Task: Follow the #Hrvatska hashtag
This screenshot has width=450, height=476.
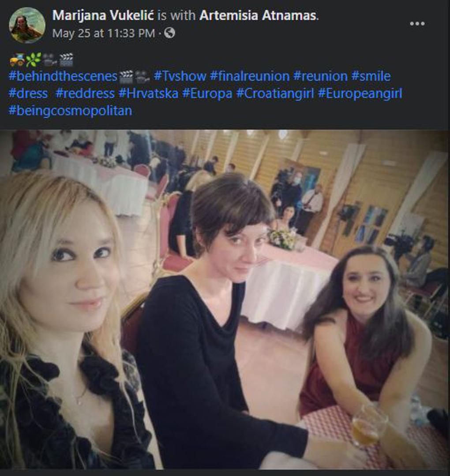Action: (x=148, y=93)
